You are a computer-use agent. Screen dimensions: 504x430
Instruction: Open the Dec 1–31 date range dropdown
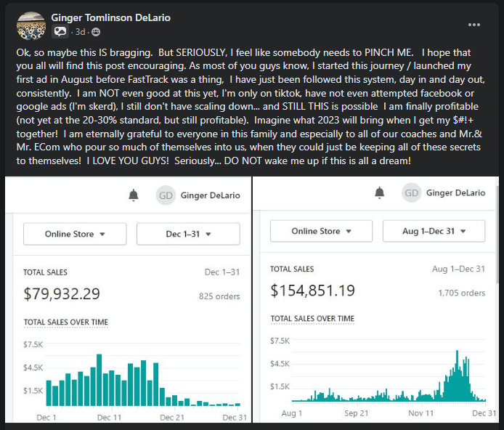[x=188, y=234]
